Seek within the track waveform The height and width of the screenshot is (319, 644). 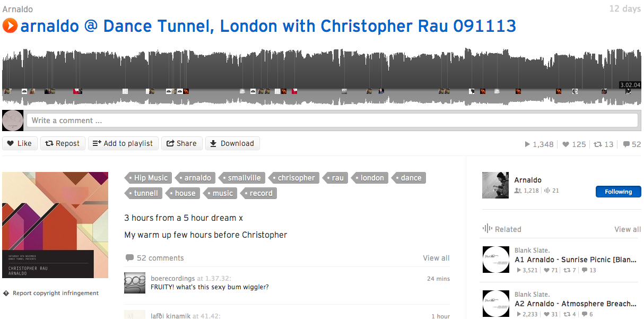(x=322, y=75)
